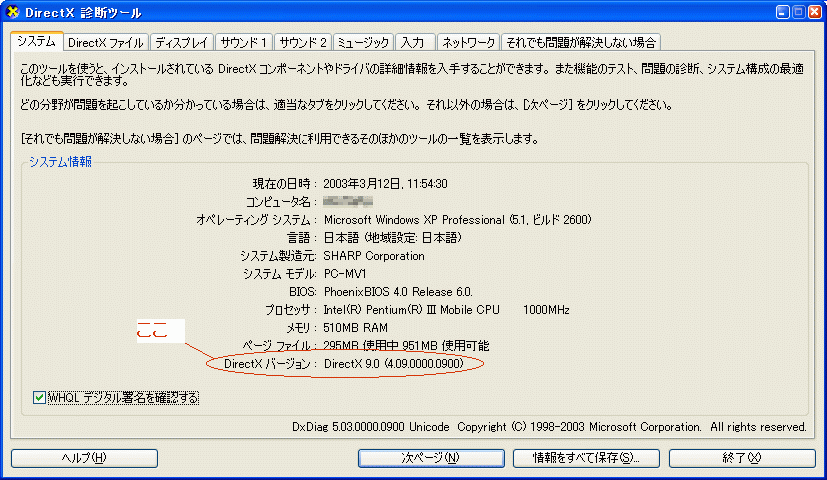Switch to the ディスプレイ tab
This screenshot has height=480, width=827.
click(x=182, y=43)
